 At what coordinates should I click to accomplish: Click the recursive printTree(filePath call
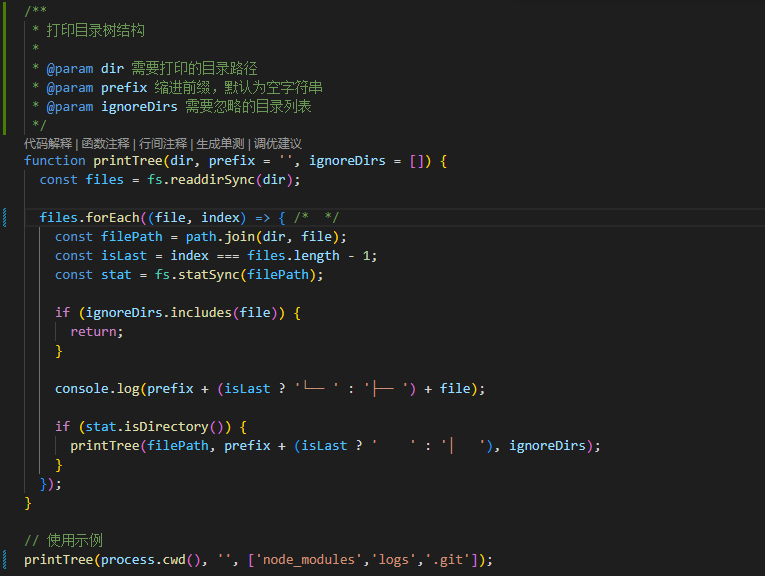(140, 446)
